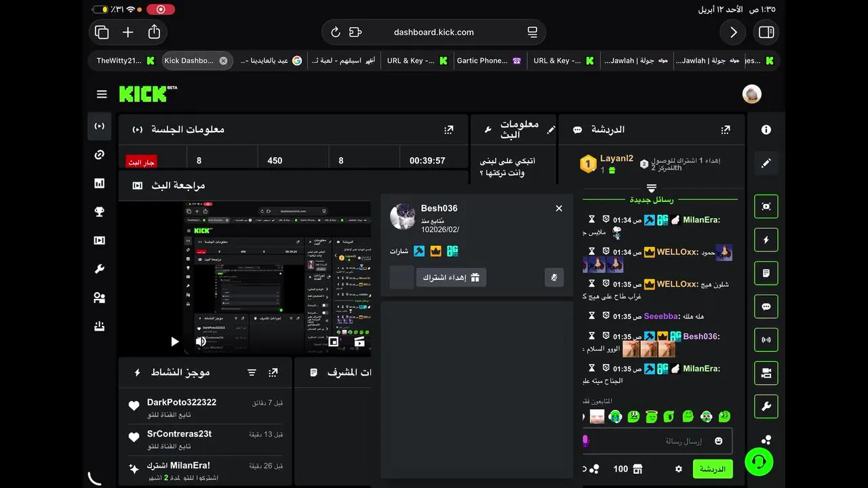Click the pencil edit icon in right panel

pyautogui.click(x=766, y=163)
